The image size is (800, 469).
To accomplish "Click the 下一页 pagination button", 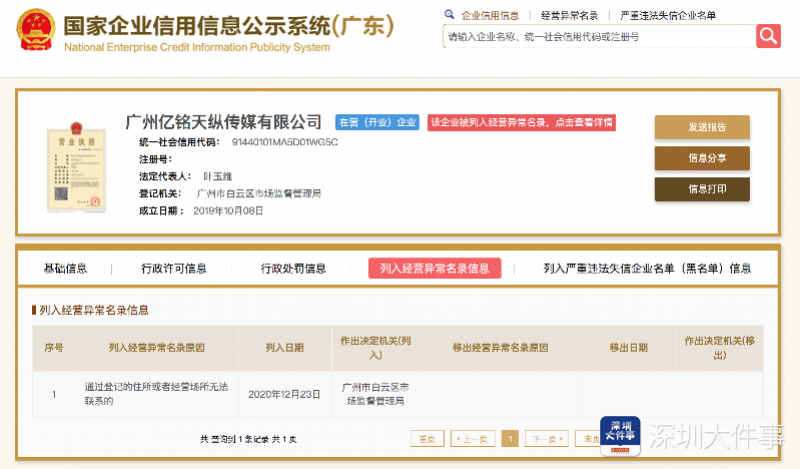I will click(x=546, y=439).
